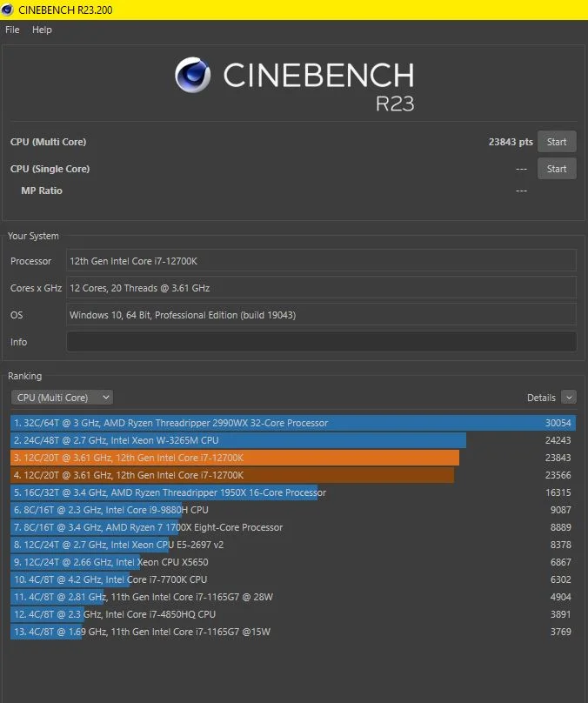Click the 30054 score in ranking list

[558, 423]
